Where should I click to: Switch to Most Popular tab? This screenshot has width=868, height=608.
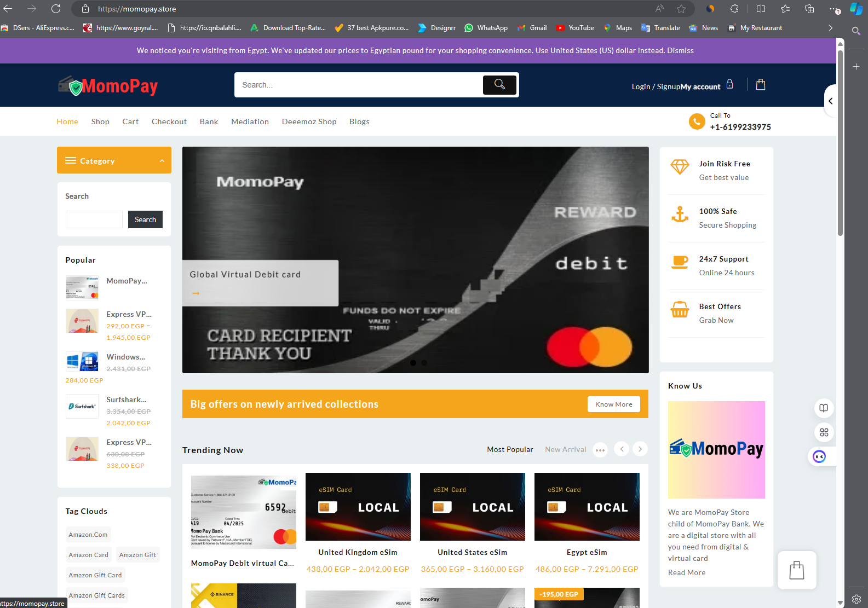[510, 449]
